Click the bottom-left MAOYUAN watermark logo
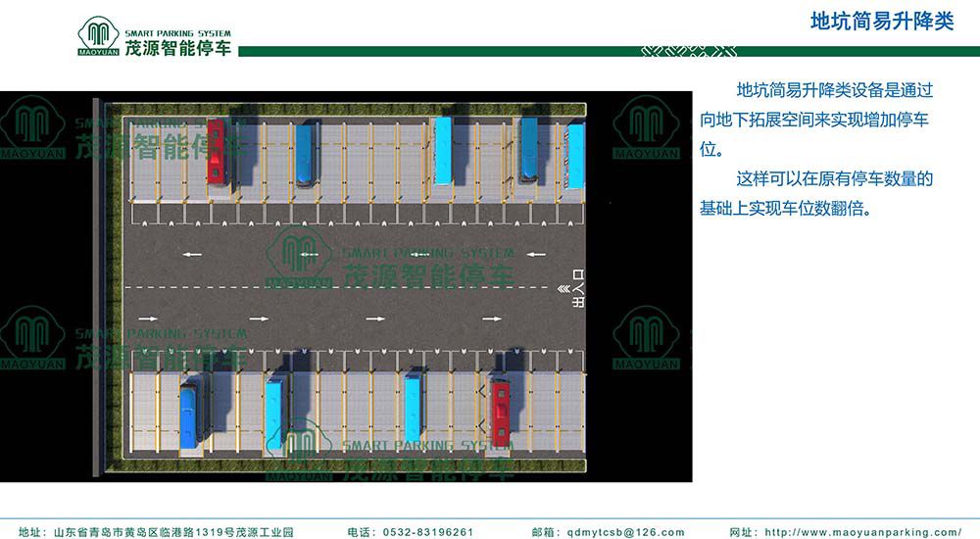This screenshot has height=539, width=980. coord(32,338)
